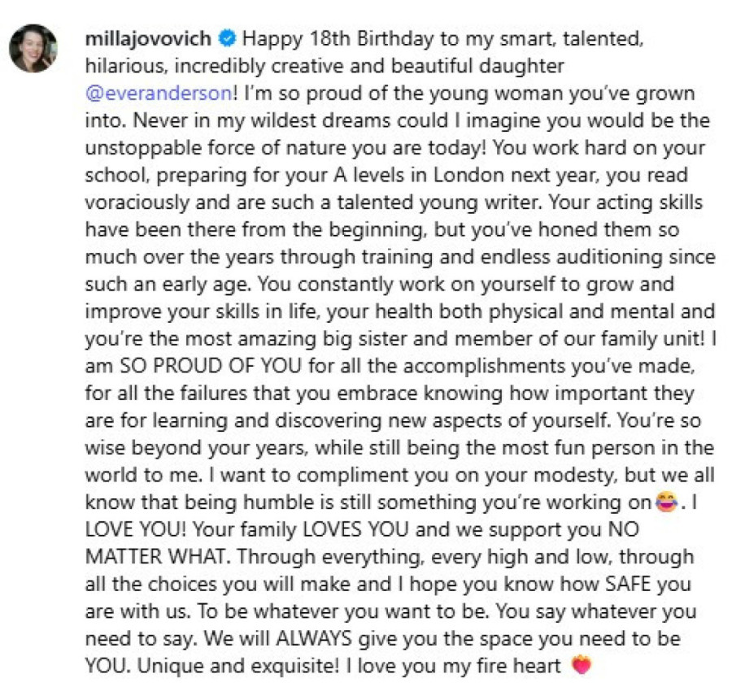Click the phrase "Happy 18th Birthday"
Image resolution: width=732 pixels, height=700 pixels.
[x=338, y=39]
